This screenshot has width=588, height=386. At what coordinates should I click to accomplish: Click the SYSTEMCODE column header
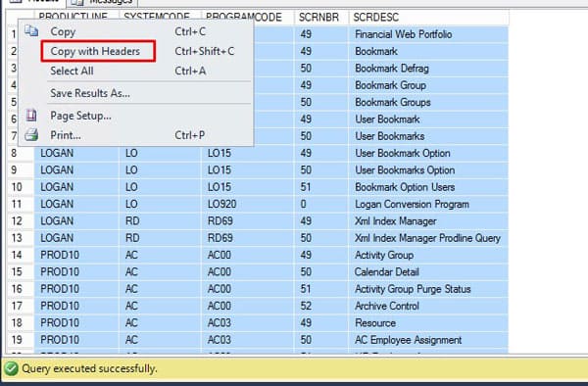tap(157, 17)
